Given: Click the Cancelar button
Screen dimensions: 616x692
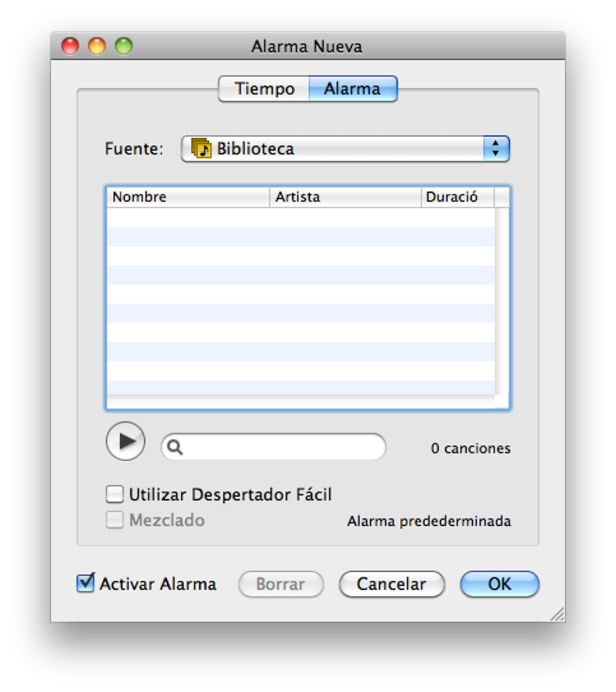Looking at the screenshot, I should tap(391, 584).
